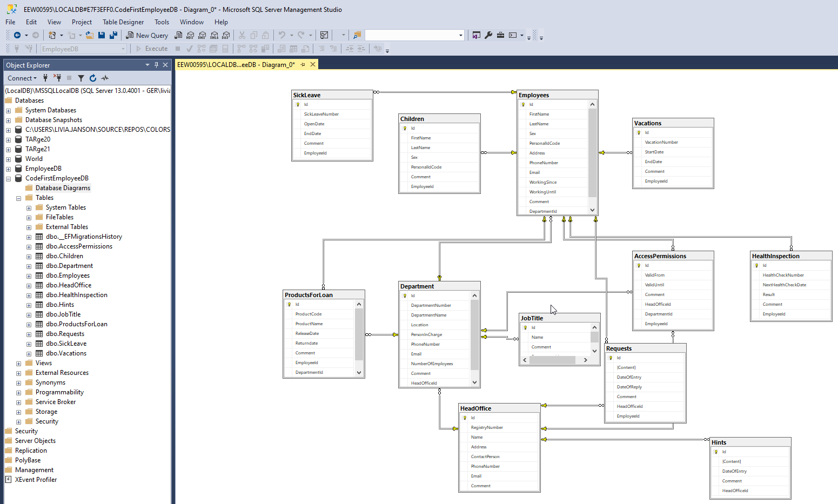The width and height of the screenshot is (838, 504).
Task: Open new MDX query icon
Action: pyautogui.click(x=190, y=35)
